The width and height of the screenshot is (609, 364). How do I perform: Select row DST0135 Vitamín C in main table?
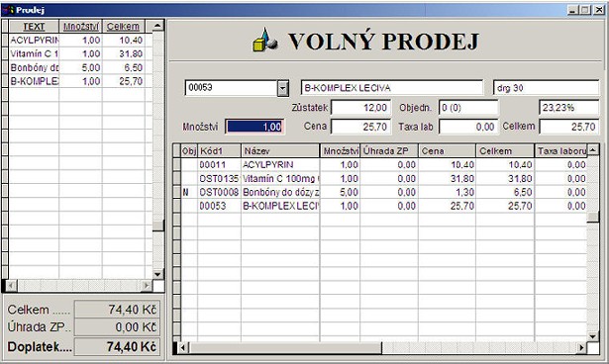[384, 178]
